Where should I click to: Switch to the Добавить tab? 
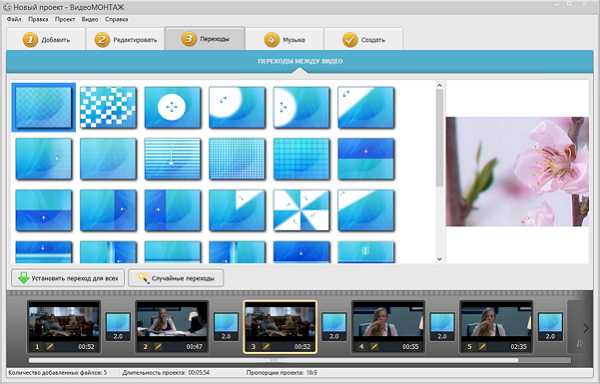(46, 39)
